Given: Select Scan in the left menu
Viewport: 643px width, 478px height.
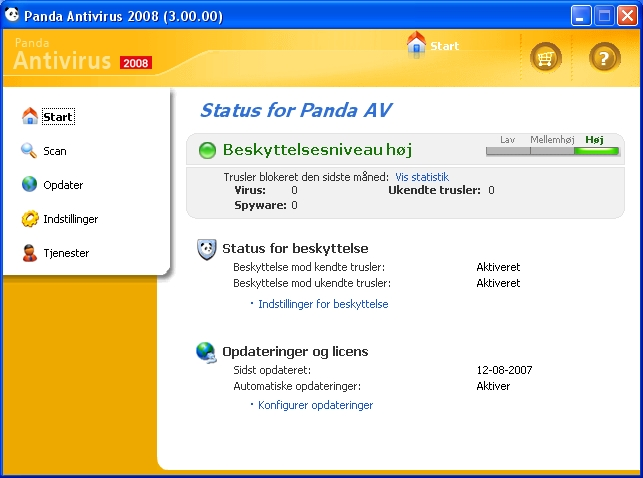Looking at the screenshot, I should [x=55, y=151].
